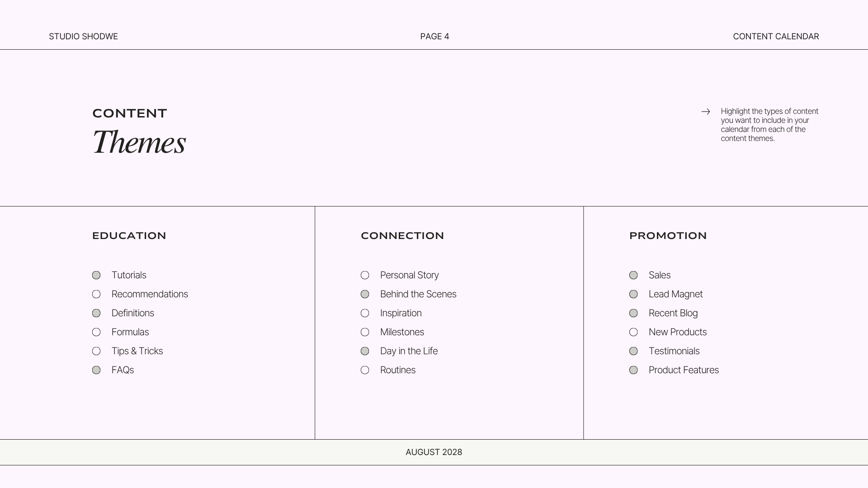Mark the Tips & Tricks circle

click(x=96, y=351)
